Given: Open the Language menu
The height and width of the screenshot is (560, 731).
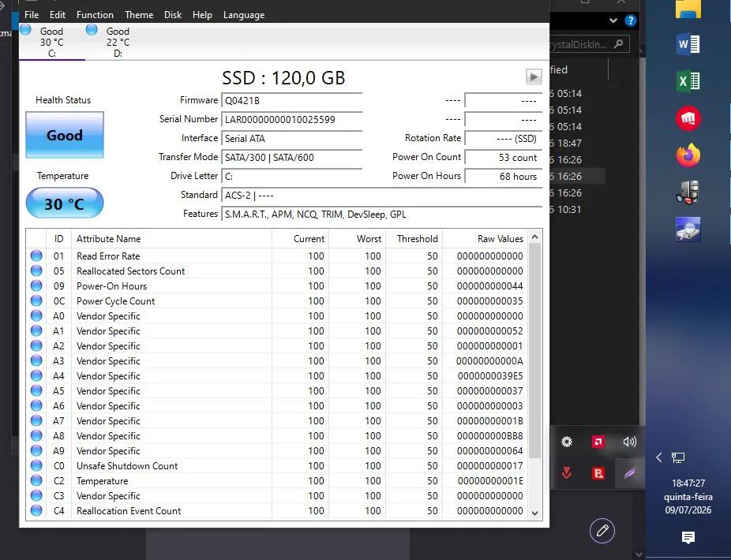Looking at the screenshot, I should (x=244, y=15).
